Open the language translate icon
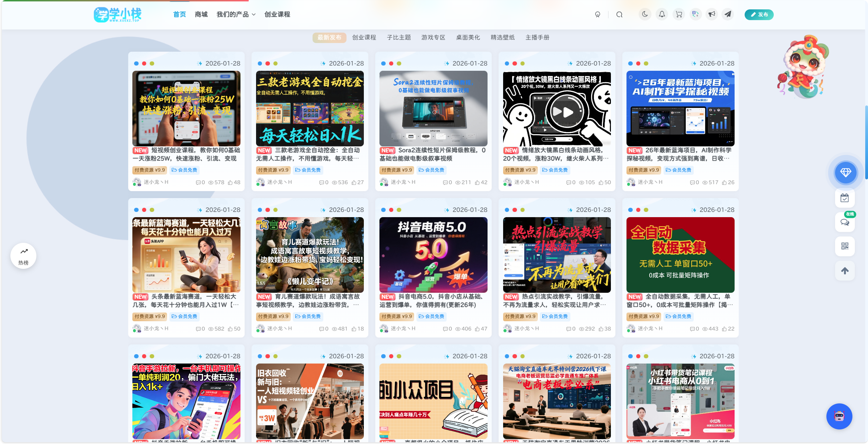868x444 pixels. 695,14
